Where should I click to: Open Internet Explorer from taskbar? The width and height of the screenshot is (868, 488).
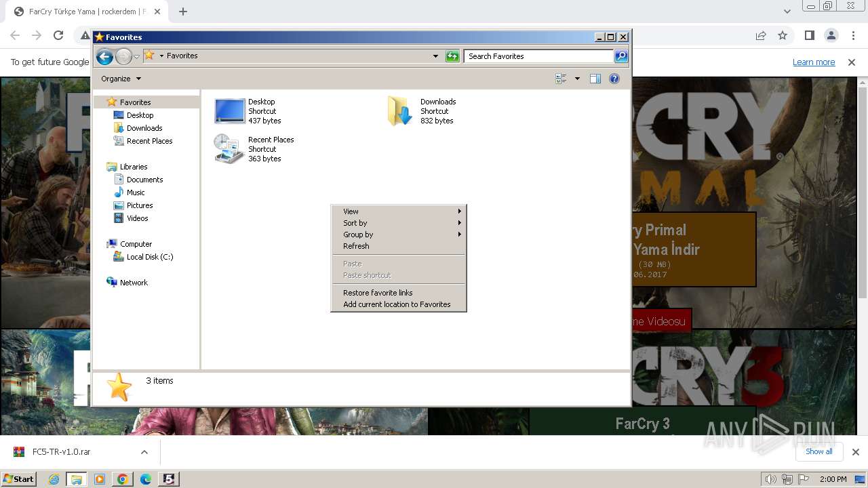click(x=54, y=479)
